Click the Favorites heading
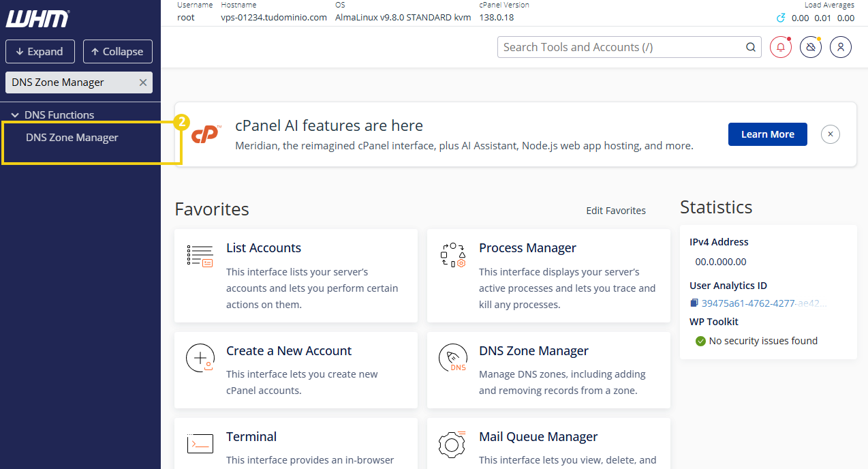Image resolution: width=868 pixels, height=469 pixels. [212, 209]
